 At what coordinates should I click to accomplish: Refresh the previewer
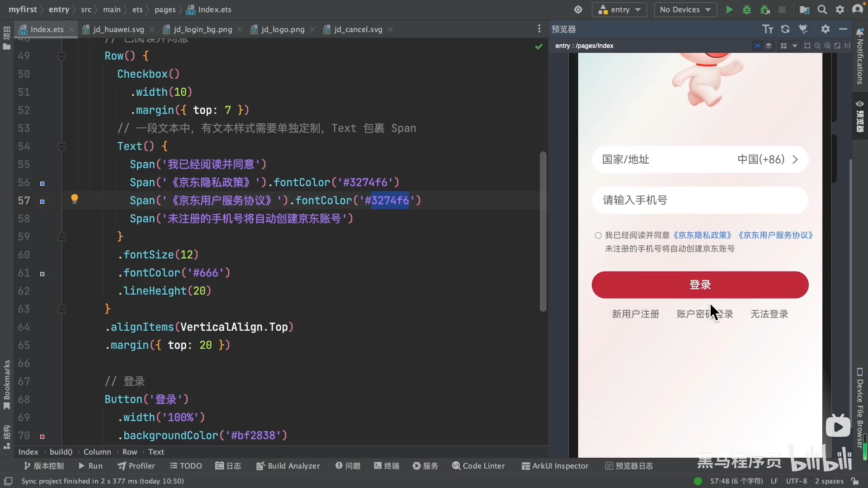(x=785, y=29)
